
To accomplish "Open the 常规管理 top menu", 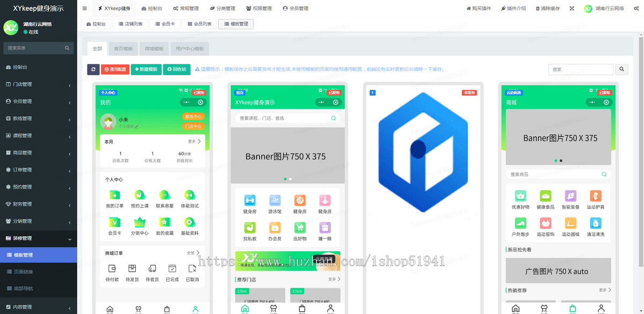I will click(186, 9).
